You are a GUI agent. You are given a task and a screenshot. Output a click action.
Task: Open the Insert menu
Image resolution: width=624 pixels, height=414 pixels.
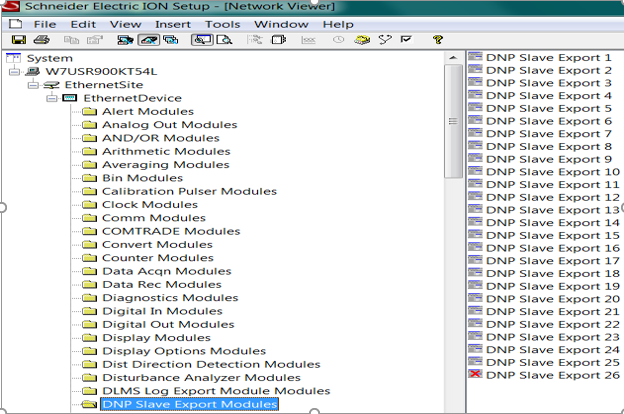coord(173,24)
